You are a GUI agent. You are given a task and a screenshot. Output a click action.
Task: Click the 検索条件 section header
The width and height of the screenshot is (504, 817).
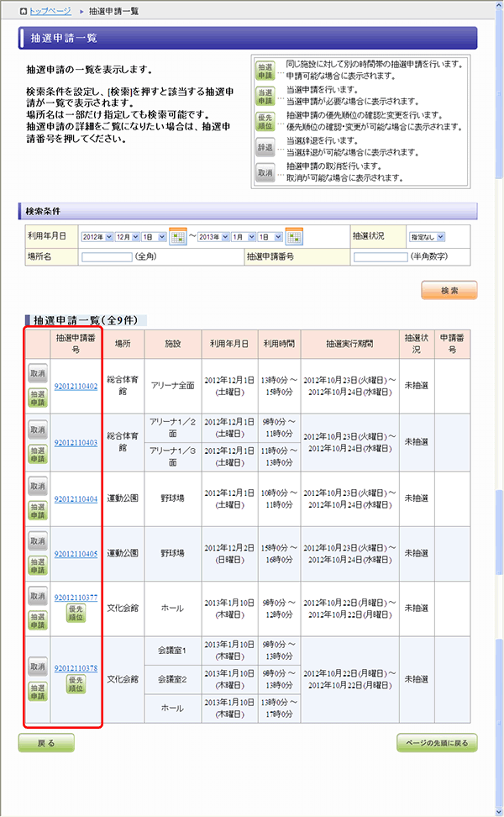coord(248,211)
